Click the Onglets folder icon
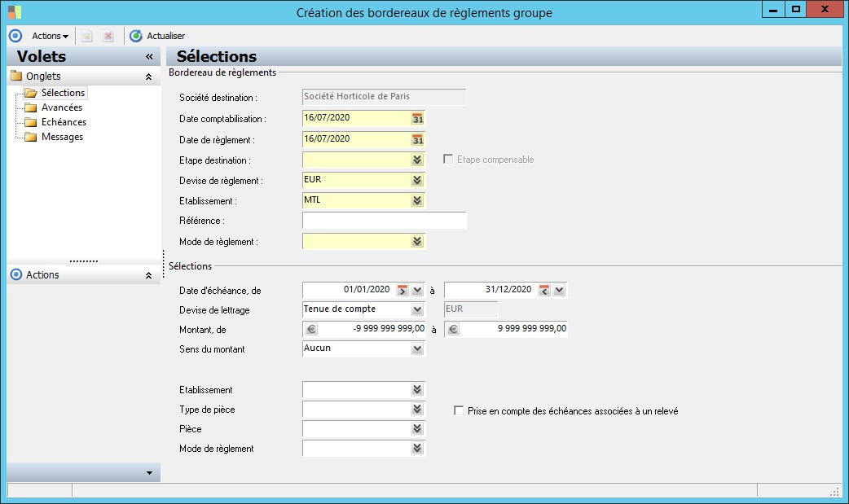Viewport: 849px width, 504px height. 17,76
